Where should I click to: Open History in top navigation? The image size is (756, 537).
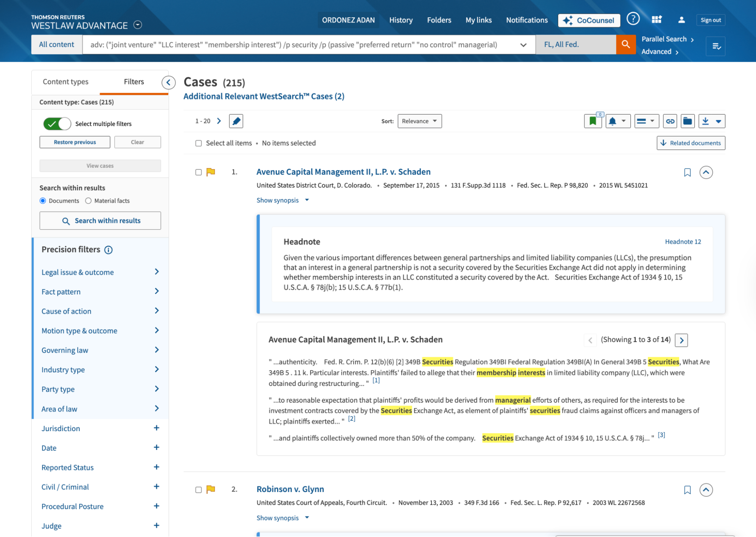[x=401, y=20]
